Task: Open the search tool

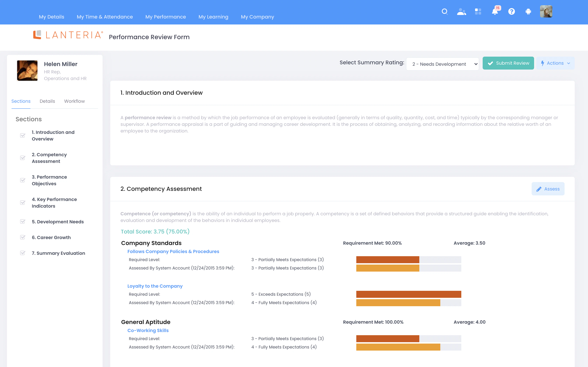Action: [445, 11]
